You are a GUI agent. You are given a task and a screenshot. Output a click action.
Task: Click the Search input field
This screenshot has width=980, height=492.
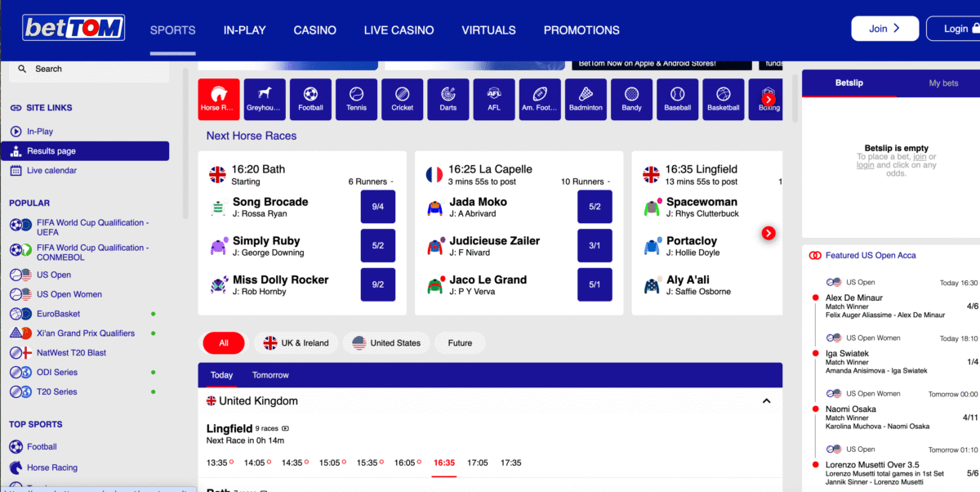pyautogui.click(x=89, y=69)
